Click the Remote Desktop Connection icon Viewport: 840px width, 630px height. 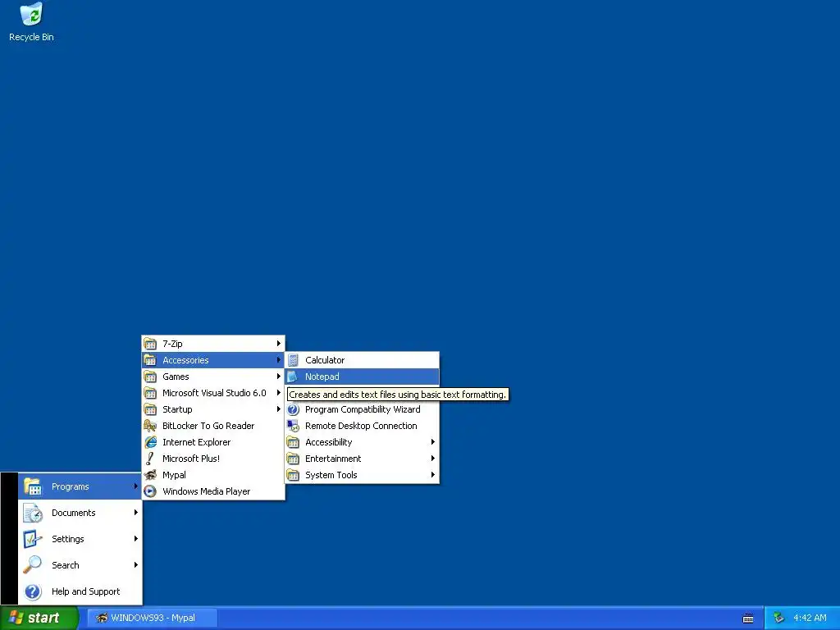293,426
